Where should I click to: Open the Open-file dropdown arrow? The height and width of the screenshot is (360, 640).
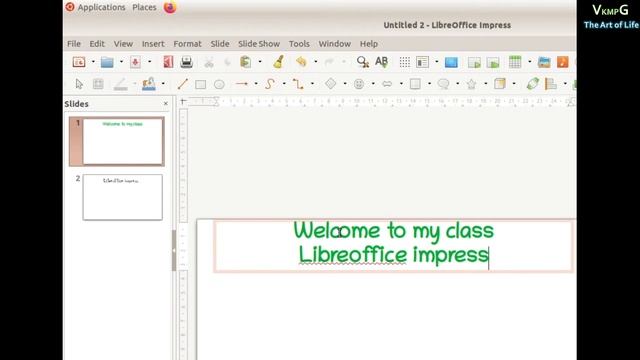coord(121,62)
